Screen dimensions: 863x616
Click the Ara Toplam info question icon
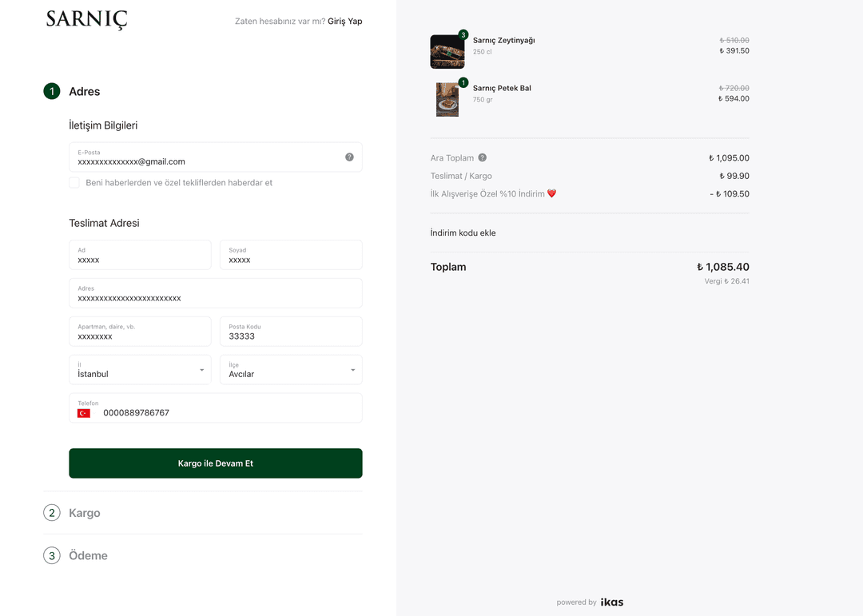point(482,157)
